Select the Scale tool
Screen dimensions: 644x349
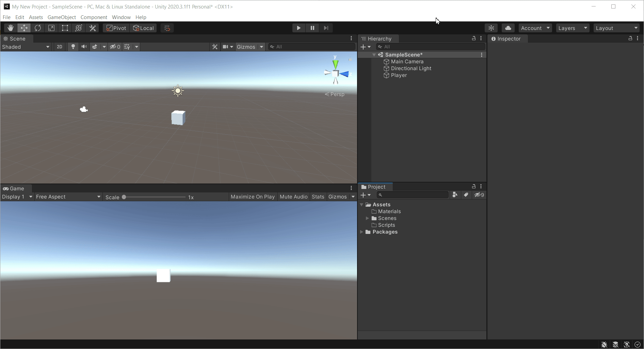coord(51,28)
